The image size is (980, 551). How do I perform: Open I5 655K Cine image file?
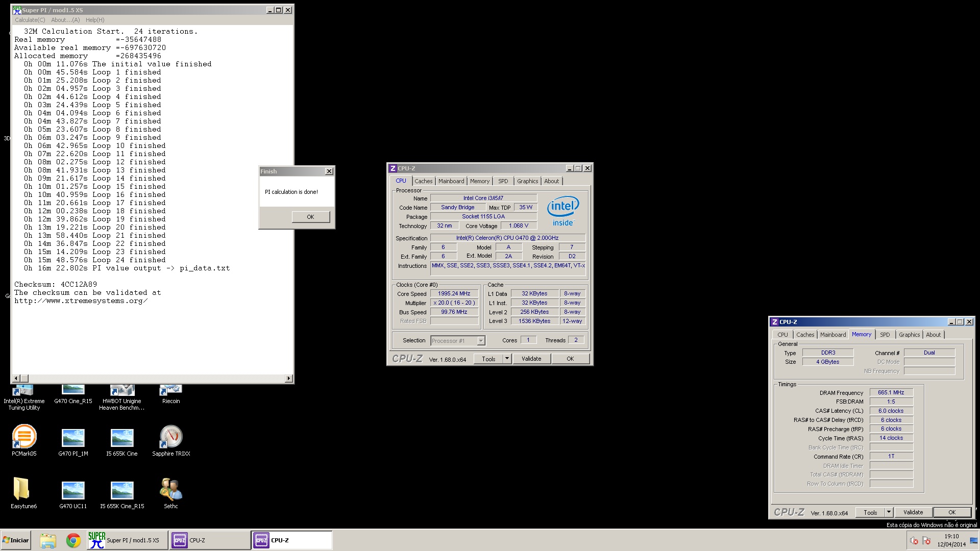click(122, 442)
